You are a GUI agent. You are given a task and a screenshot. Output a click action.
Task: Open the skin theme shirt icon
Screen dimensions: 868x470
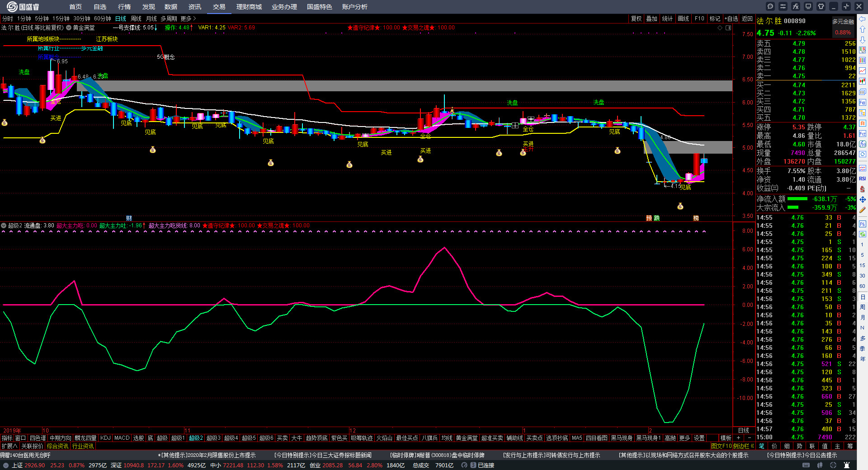(821, 6)
